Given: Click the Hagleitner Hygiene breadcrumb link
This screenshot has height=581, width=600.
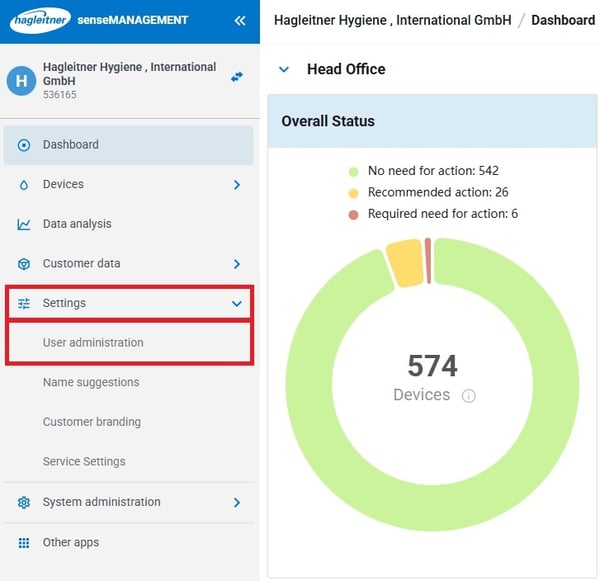Looking at the screenshot, I should [x=393, y=20].
